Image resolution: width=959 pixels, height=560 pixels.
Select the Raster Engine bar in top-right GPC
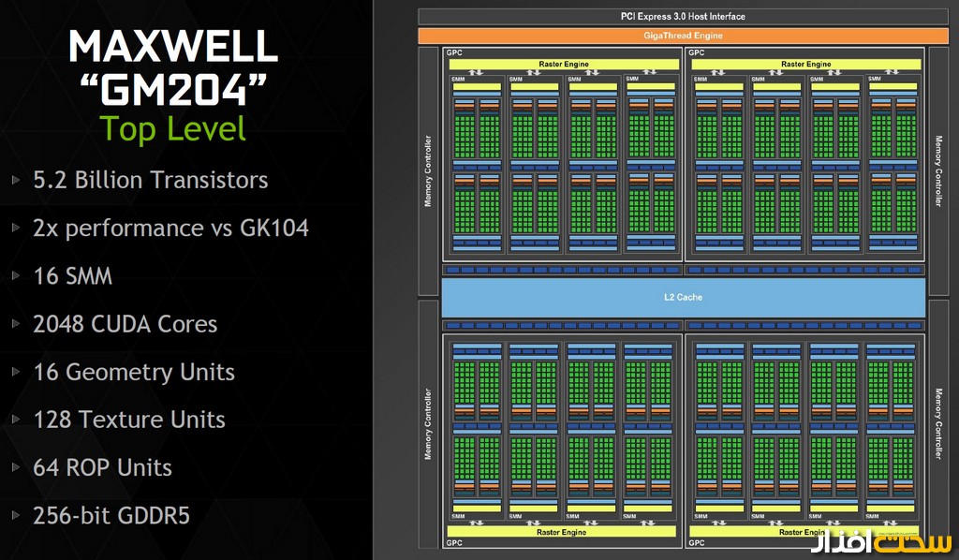click(x=805, y=65)
